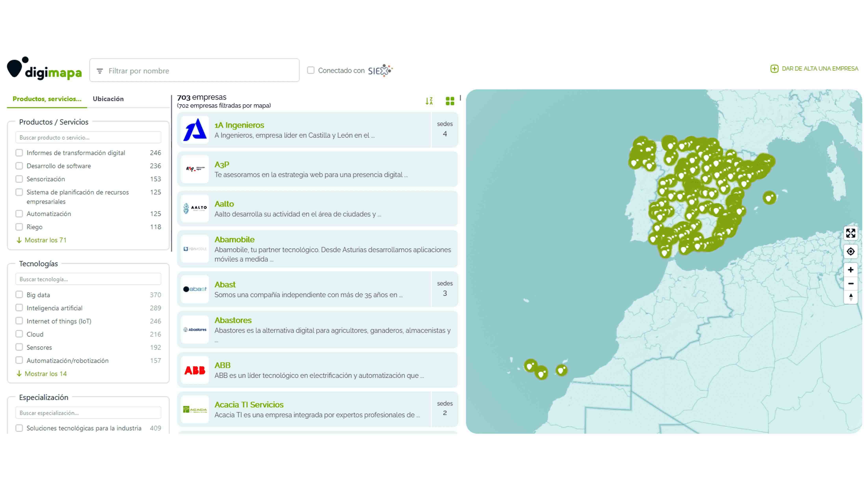This screenshot has height=489, width=868.
Task: Check Automatización/robotización filter
Action: pyautogui.click(x=19, y=360)
